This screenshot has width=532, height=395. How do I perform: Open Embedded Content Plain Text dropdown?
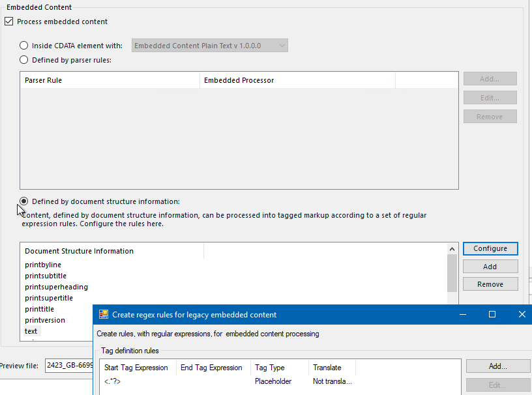point(210,46)
